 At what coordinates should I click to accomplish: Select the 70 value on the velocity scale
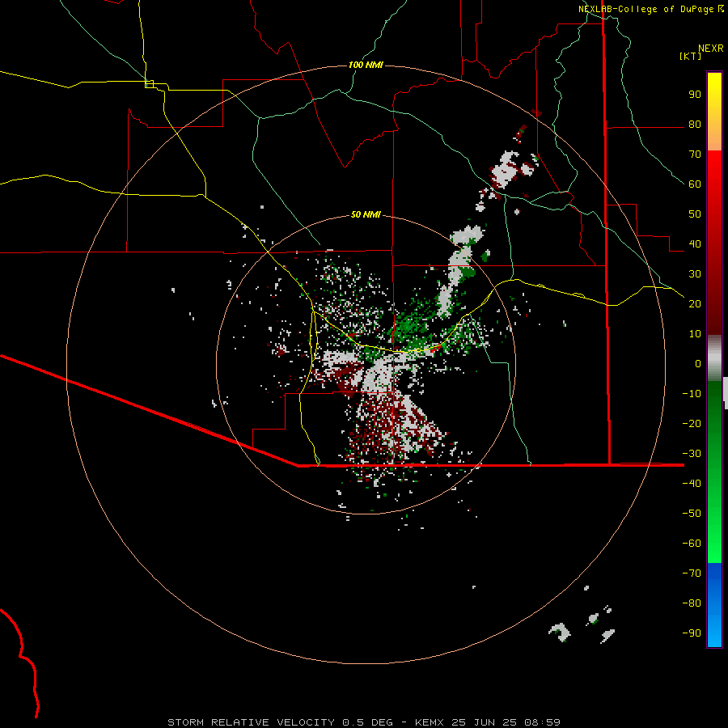(695, 154)
